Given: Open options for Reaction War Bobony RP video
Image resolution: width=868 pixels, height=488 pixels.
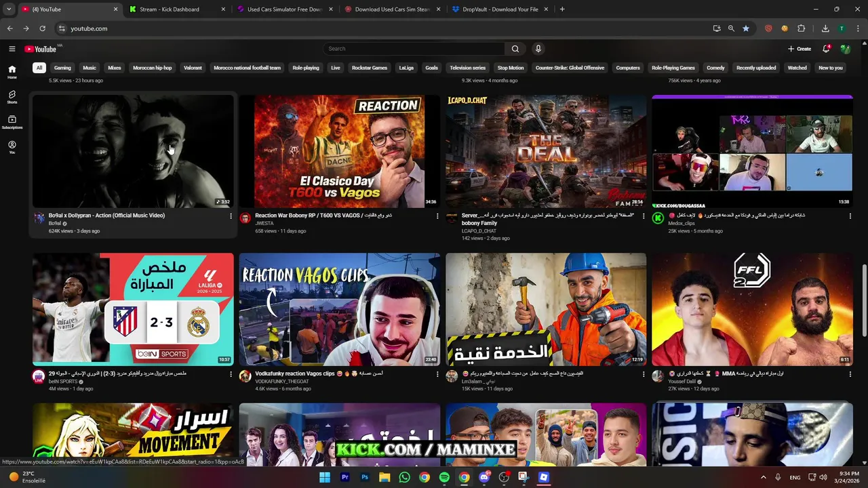Looking at the screenshot, I should [437, 216].
